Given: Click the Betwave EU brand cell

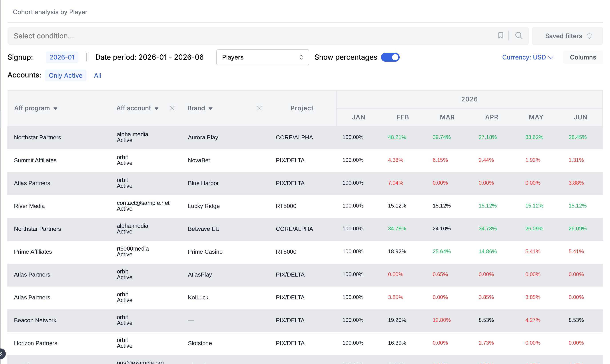Looking at the screenshot, I should pyautogui.click(x=203, y=229).
